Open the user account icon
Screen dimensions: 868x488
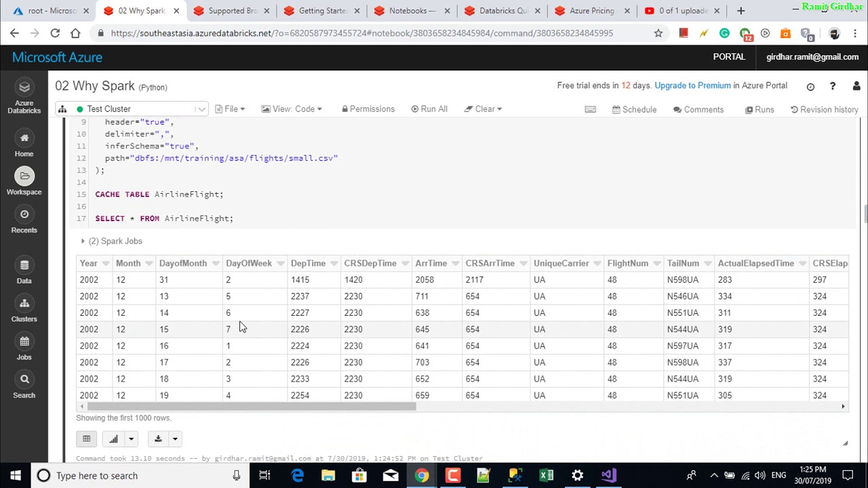[x=856, y=86]
